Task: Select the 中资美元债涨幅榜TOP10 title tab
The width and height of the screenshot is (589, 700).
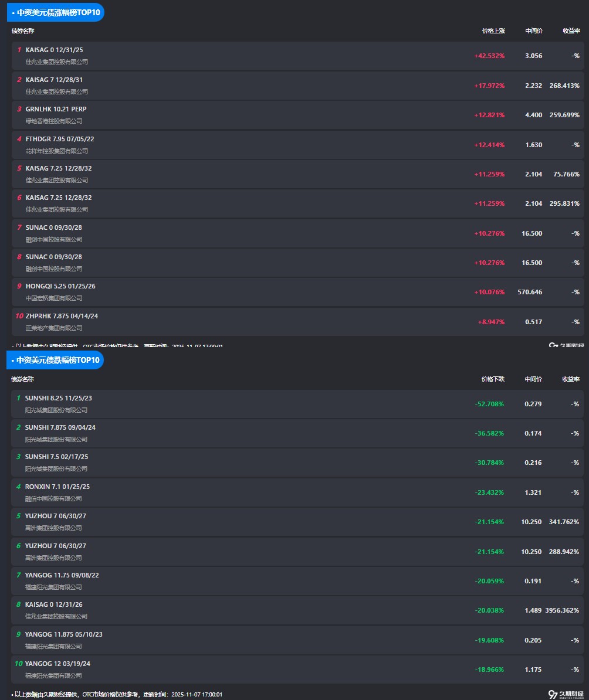Action: pyautogui.click(x=55, y=12)
